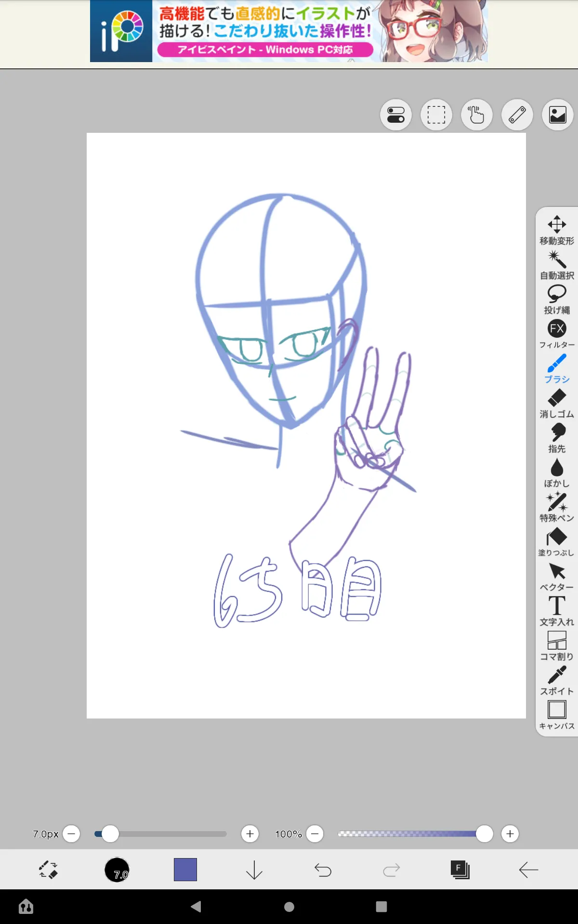Image resolution: width=578 pixels, height=924 pixels.
Task: Select the Special Pen (特殊ペン) tool
Action: [557, 507]
